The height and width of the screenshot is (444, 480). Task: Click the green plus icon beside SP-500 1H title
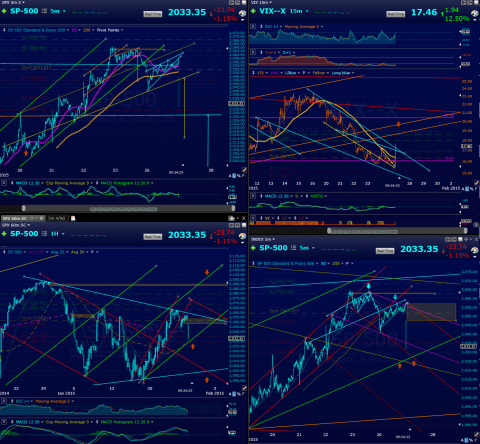click(4, 234)
